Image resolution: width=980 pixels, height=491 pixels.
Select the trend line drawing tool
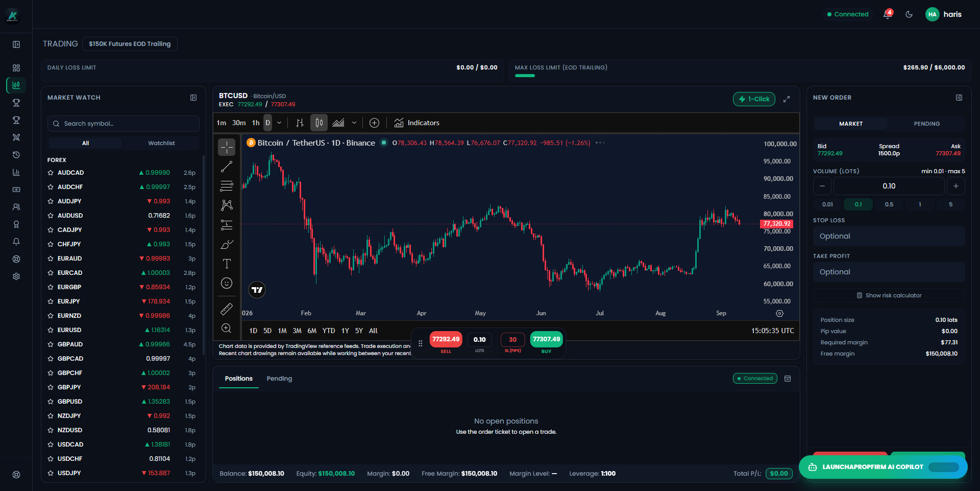(x=227, y=167)
